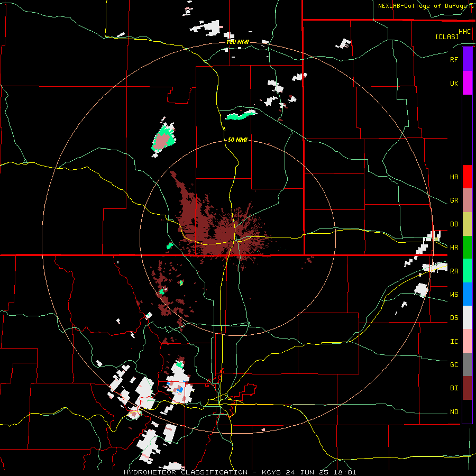Select the white DS legend swatch
Viewport: 476px width, 476px height.
[x=467, y=317]
